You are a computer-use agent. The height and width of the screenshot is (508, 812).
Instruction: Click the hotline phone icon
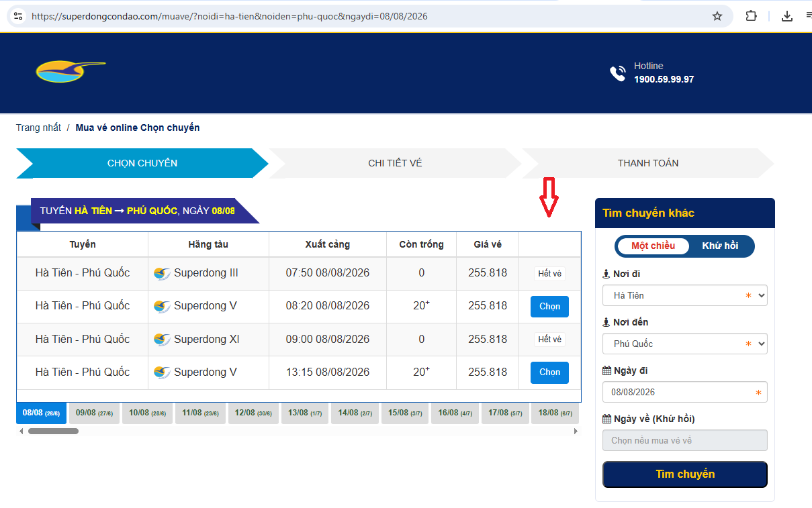pos(617,73)
